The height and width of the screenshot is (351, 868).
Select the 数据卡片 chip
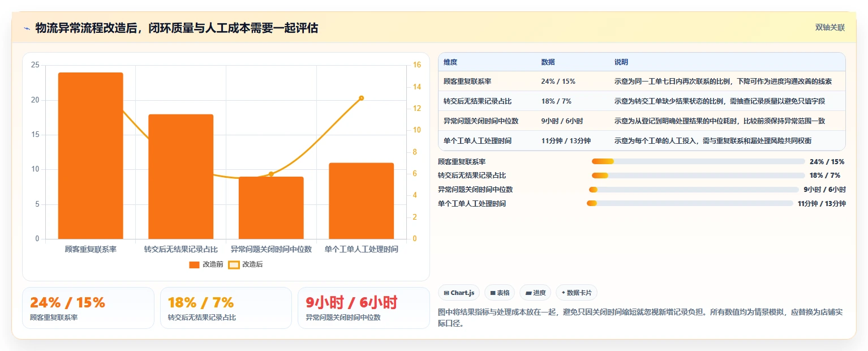tap(577, 293)
